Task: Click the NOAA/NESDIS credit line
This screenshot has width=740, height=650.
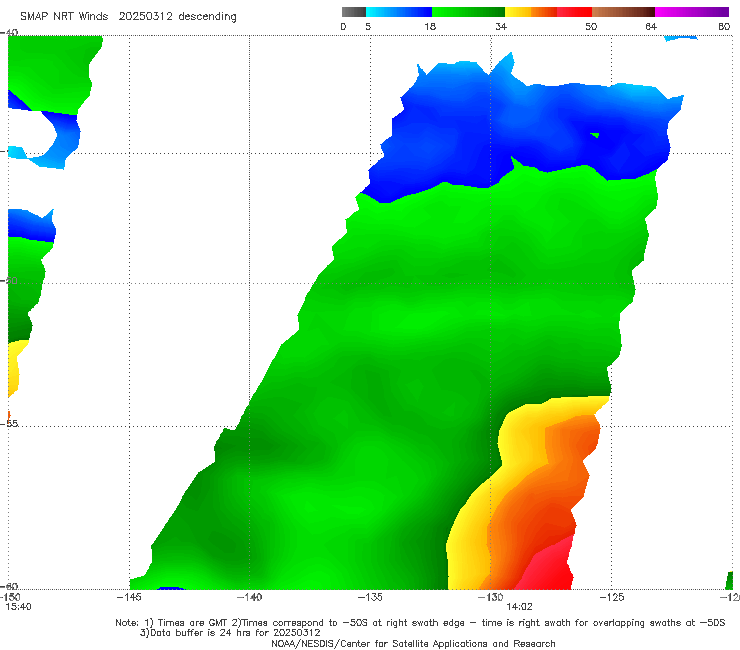Action: point(413,643)
